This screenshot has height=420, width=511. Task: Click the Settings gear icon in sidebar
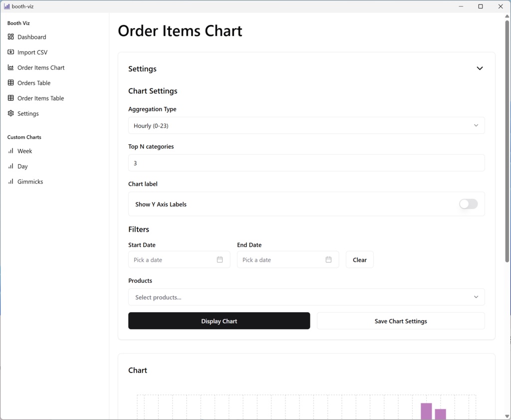point(11,113)
